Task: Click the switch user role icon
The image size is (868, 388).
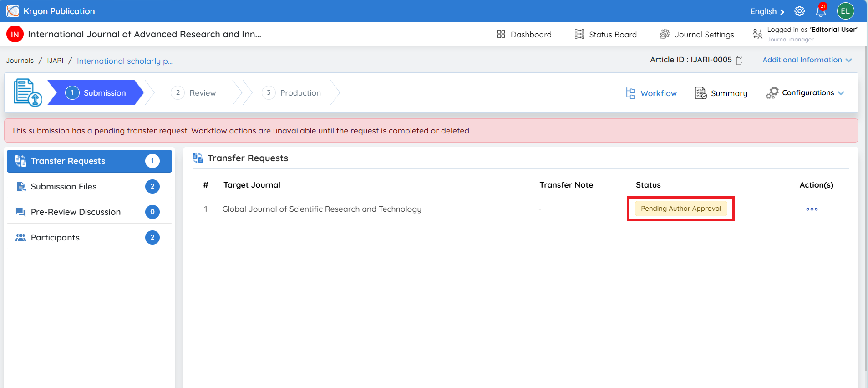Action: click(757, 34)
